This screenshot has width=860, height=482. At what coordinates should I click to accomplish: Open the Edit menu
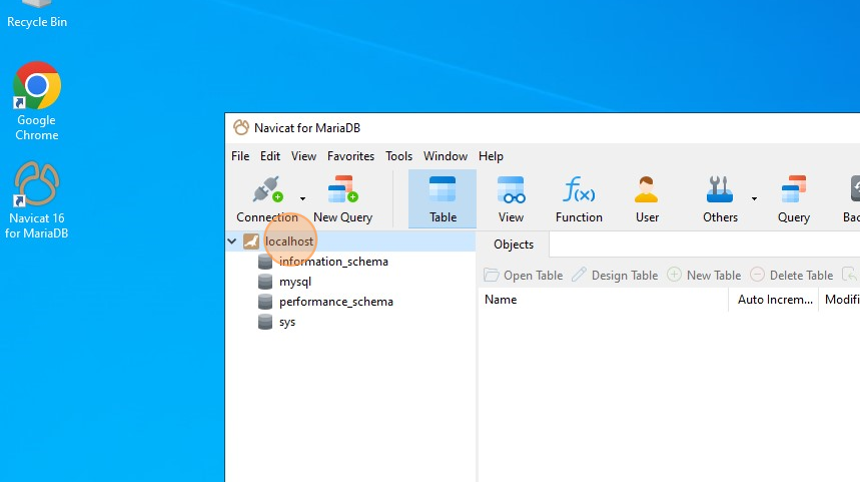coord(270,156)
